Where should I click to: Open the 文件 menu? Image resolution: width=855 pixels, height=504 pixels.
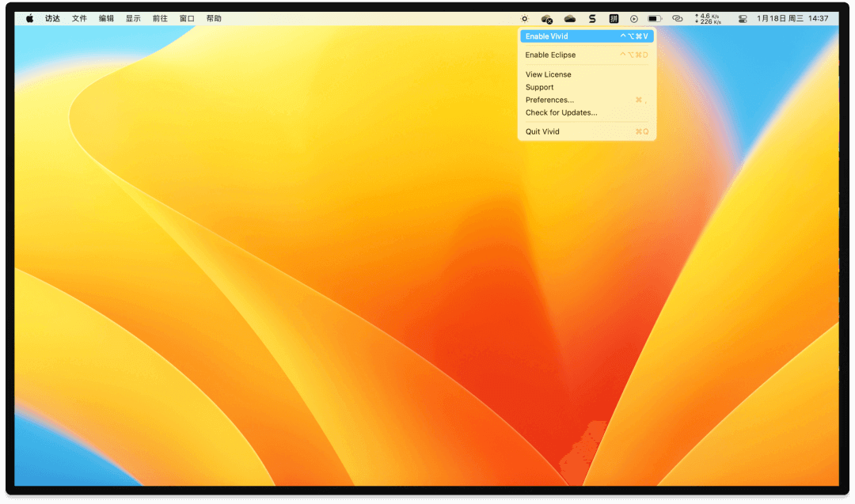tap(79, 18)
